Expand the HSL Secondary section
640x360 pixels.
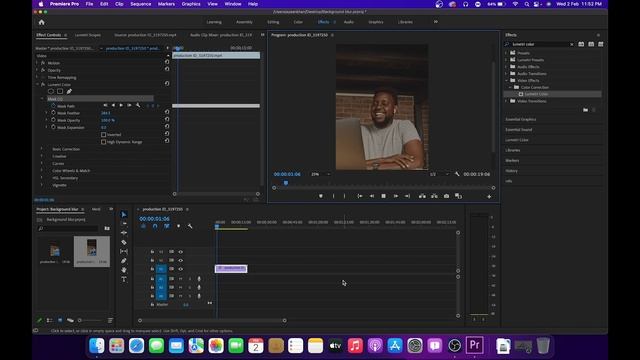pos(42,178)
